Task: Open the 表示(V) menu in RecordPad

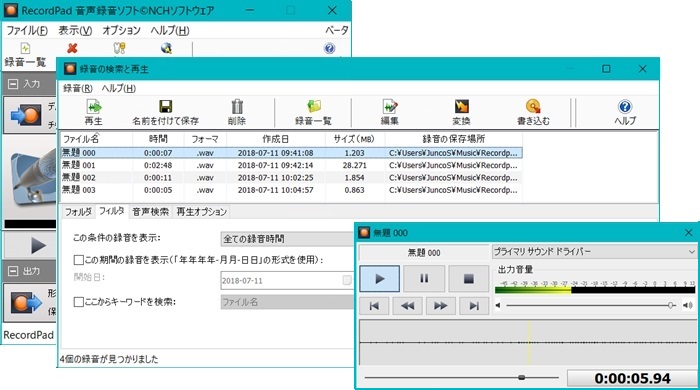Action: 75,30
